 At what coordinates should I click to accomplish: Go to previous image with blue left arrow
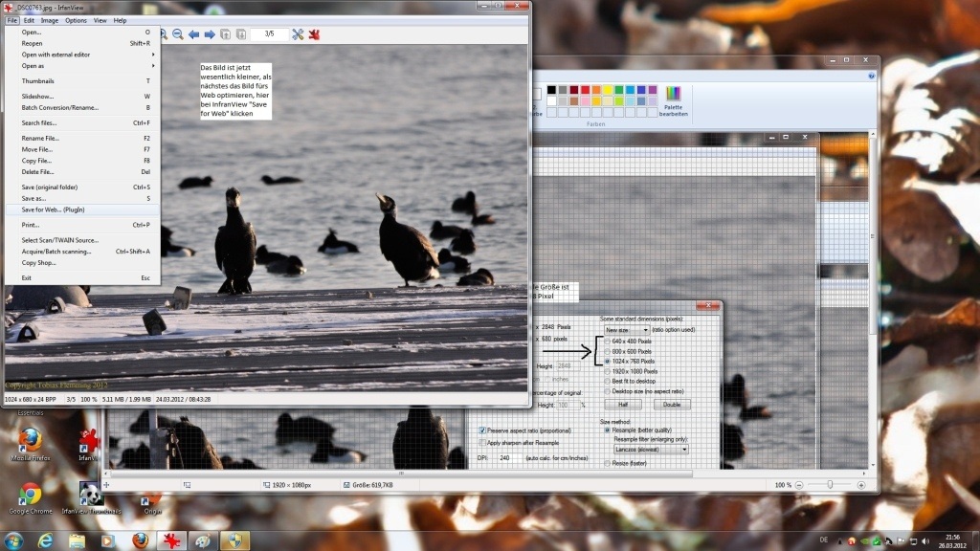click(193, 34)
